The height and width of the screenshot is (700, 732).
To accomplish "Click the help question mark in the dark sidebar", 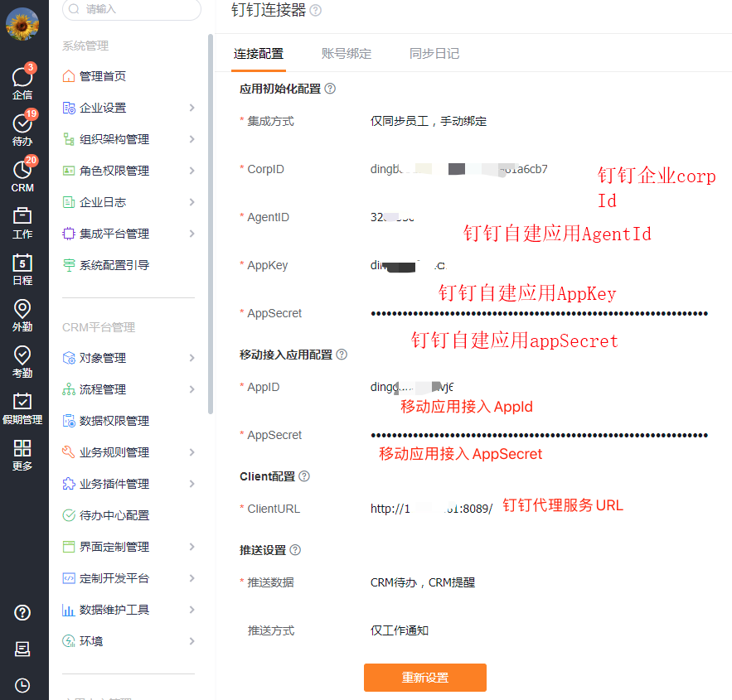I will point(22,612).
